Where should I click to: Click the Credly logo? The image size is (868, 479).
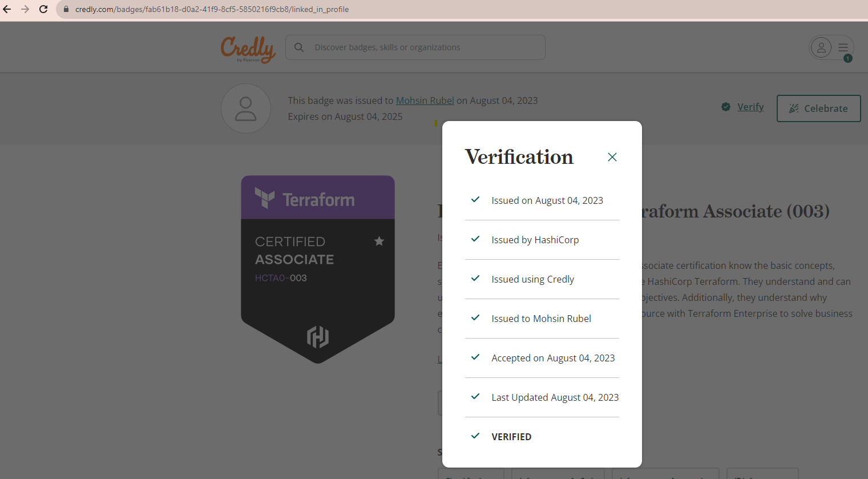tap(248, 49)
